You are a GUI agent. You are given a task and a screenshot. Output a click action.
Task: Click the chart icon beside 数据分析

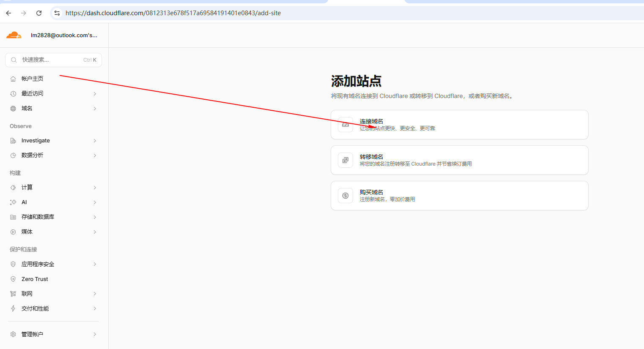click(13, 155)
